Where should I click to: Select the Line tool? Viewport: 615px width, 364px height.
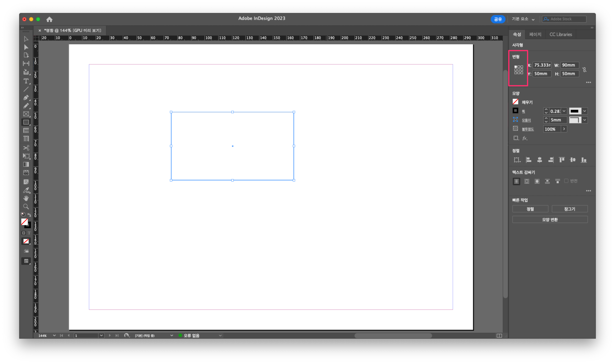click(26, 89)
